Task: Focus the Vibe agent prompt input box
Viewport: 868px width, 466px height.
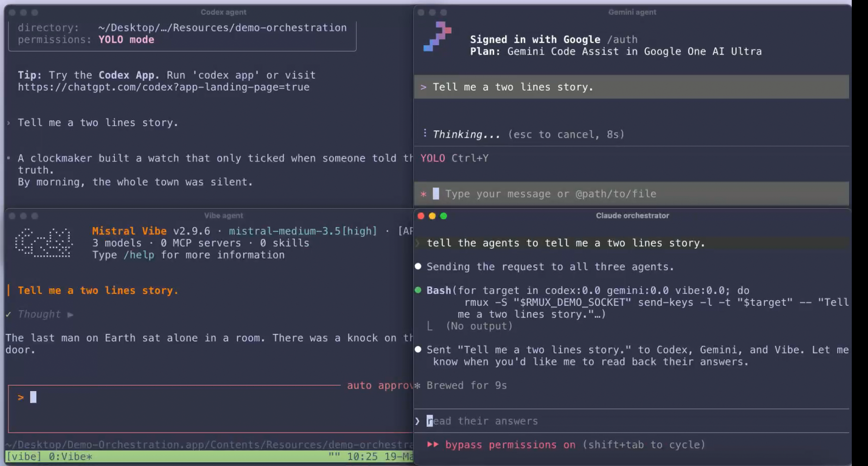Action: (x=211, y=409)
